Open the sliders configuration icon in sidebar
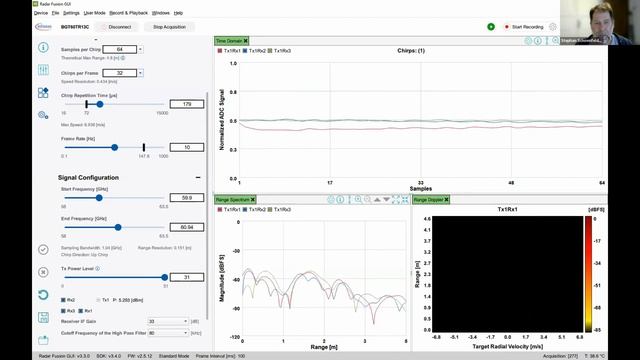 pos(43,70)
